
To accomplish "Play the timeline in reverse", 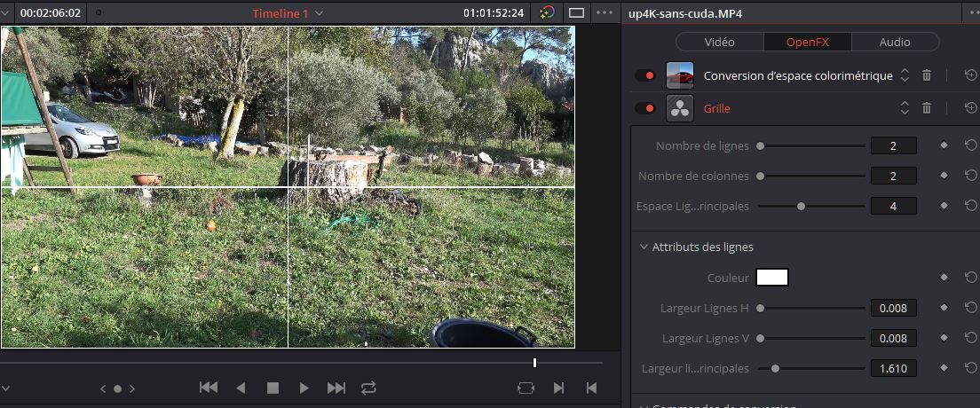I will pos(241,388).
